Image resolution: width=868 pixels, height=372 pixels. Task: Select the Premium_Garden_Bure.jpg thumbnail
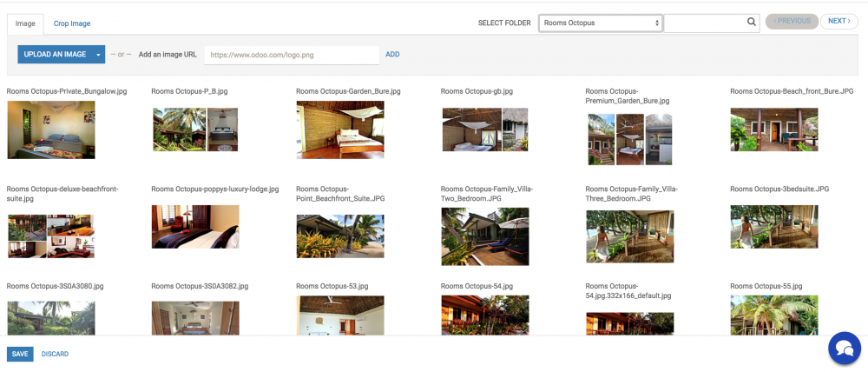(630, 139)
